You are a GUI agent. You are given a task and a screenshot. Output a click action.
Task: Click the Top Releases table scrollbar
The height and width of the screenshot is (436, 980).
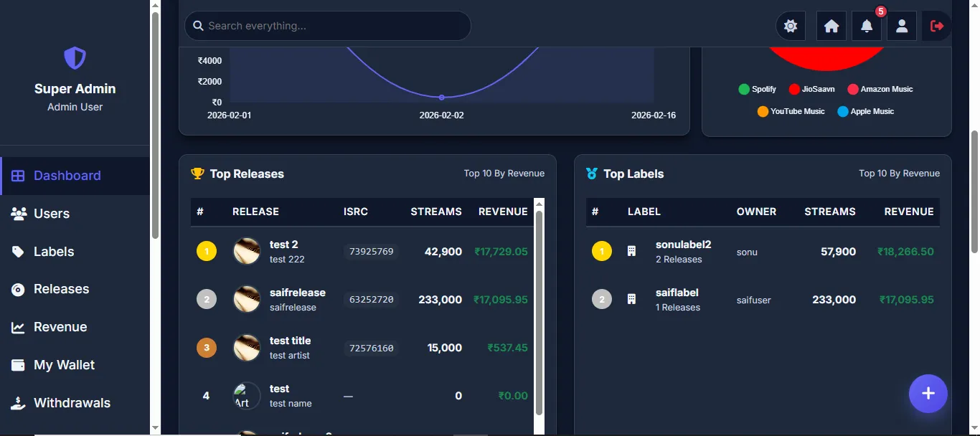[x=540, y=313]
